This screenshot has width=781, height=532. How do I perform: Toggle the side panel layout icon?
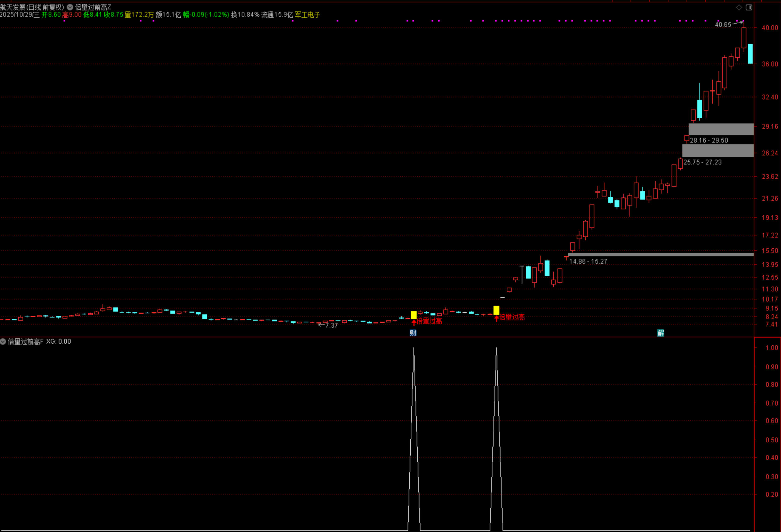click(x=749, y=7)
